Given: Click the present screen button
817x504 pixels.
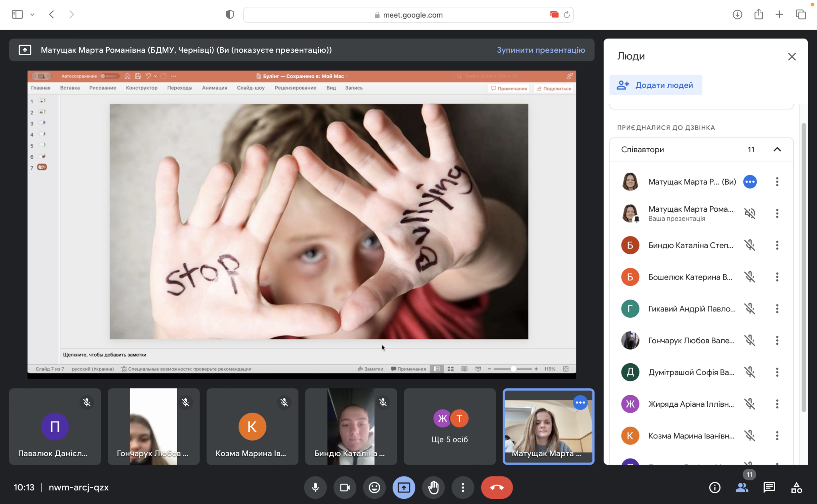Looking at the screenshot, I should [404, 487].
